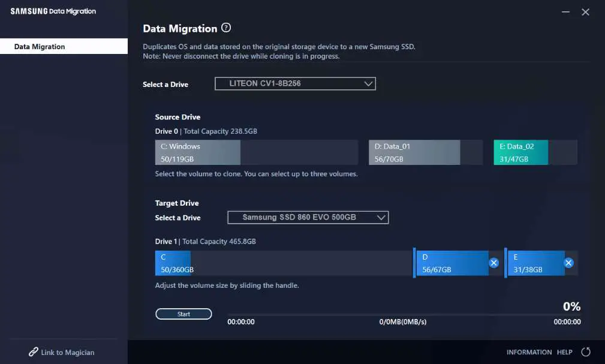Viewport: 605px width, 364px height.
Task: Click the refresh icon in the bottom right corner
Action: (585, 353)
